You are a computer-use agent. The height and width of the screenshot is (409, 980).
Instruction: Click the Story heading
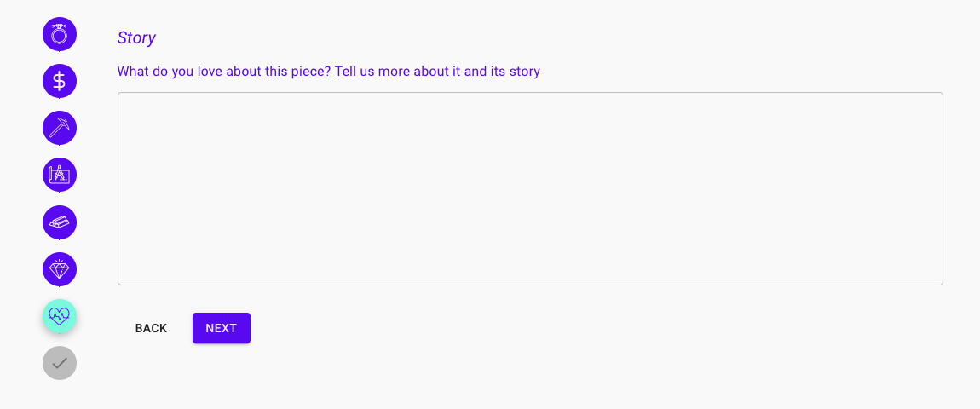click(136, 38)
